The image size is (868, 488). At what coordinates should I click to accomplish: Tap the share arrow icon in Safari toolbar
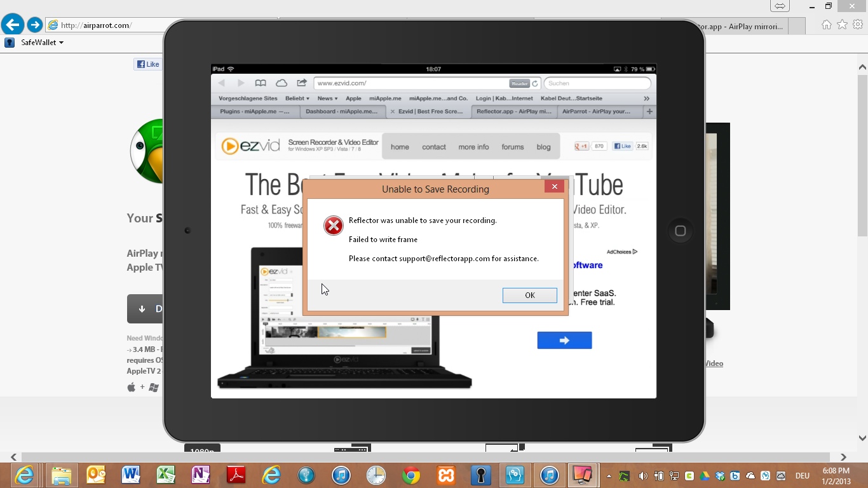point(302,83)
